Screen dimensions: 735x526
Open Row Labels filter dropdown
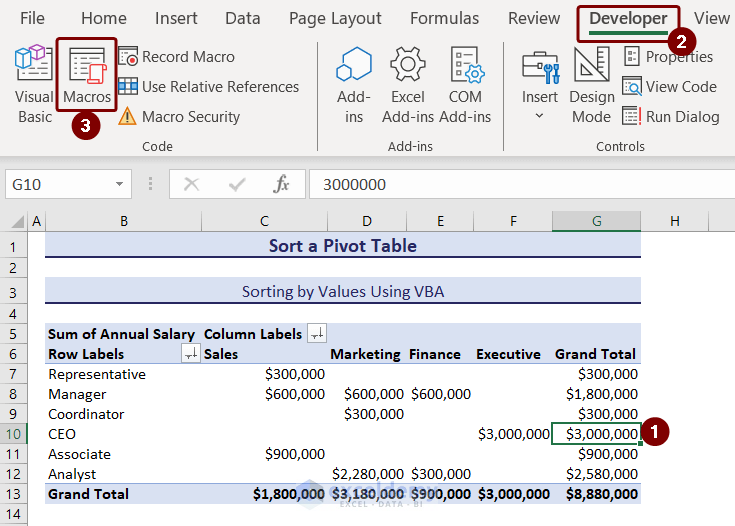(x=190, y=354)
